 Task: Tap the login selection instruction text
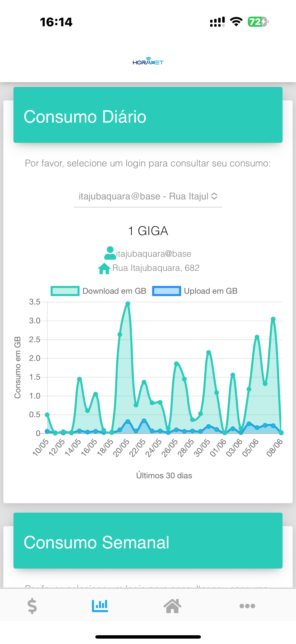148,163
